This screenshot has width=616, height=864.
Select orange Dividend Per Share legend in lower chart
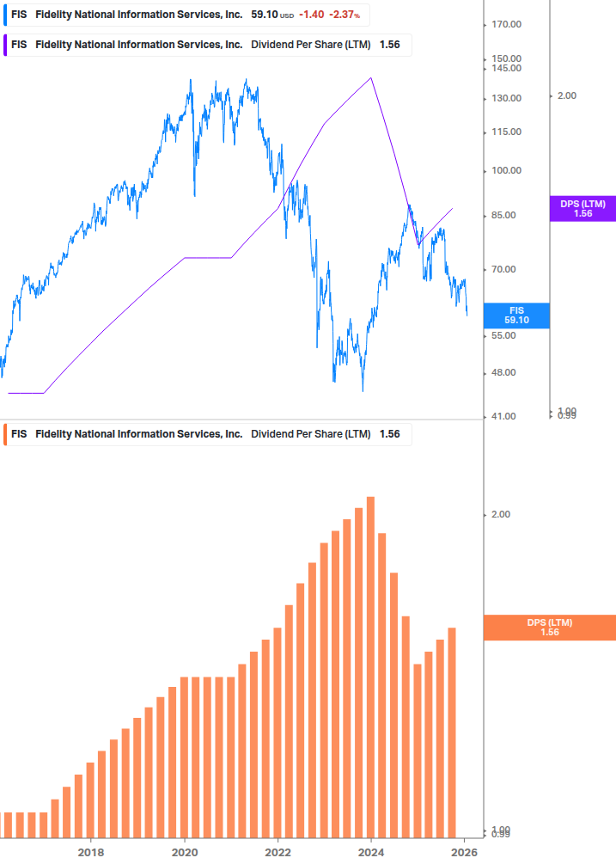coord(207,434)
